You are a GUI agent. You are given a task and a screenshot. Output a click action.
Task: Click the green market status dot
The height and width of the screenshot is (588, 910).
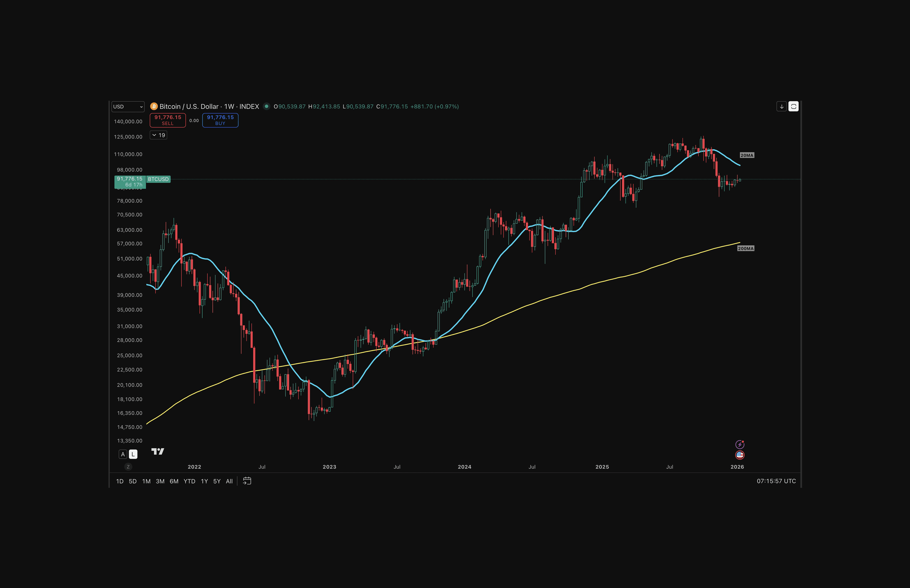coord(266,106)
